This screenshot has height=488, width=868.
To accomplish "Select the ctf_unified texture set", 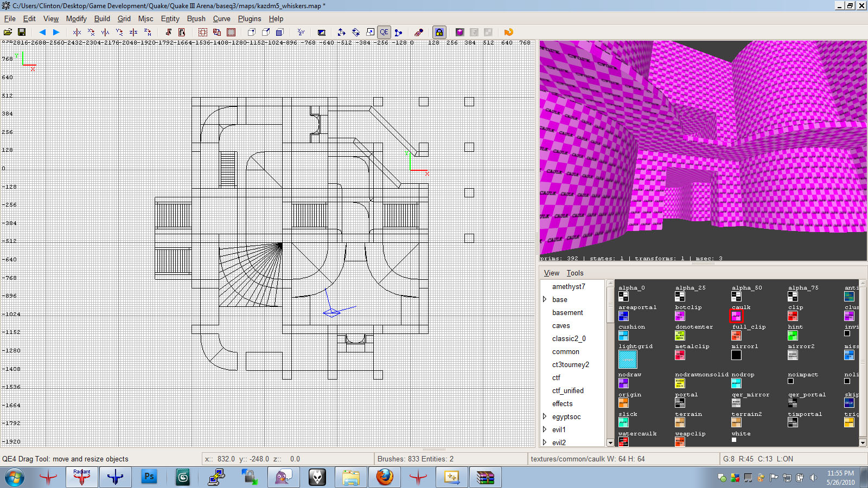I will (x=568, y=390).
